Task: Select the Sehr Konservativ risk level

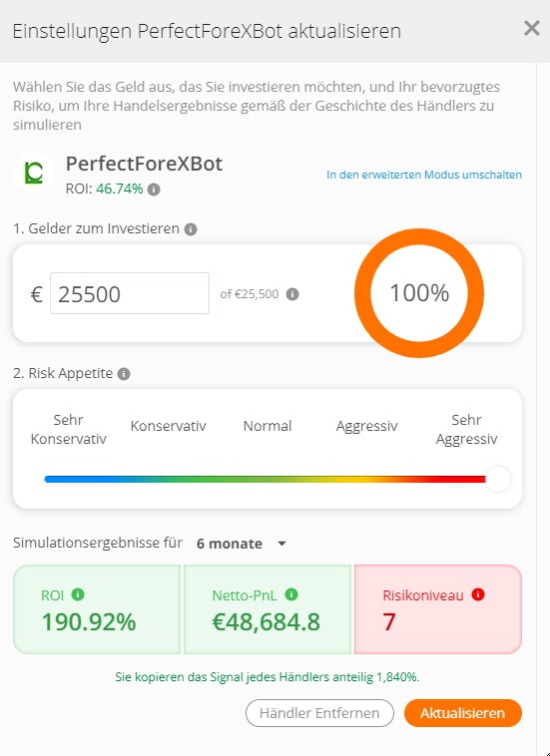Action: [69, 429]
